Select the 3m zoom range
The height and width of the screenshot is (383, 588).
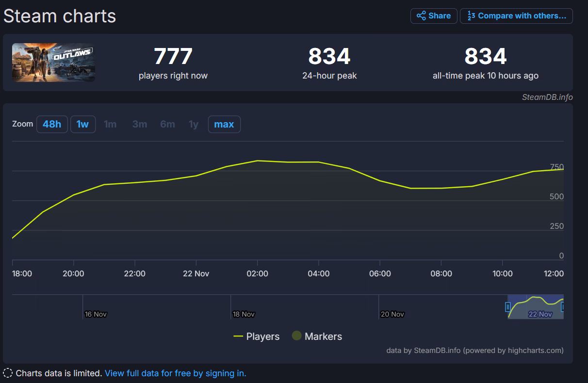[140, 124]
